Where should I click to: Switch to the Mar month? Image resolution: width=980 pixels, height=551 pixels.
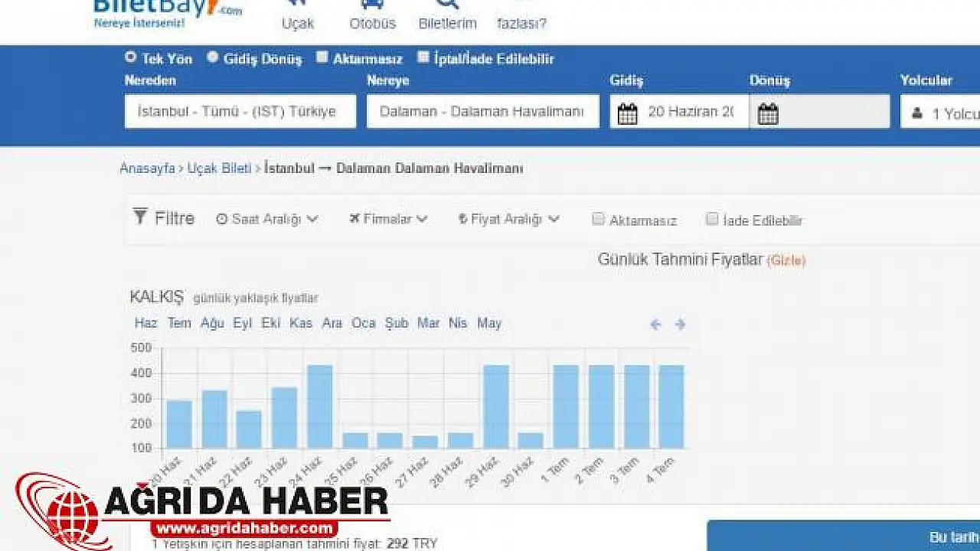[x=429, y=323]
